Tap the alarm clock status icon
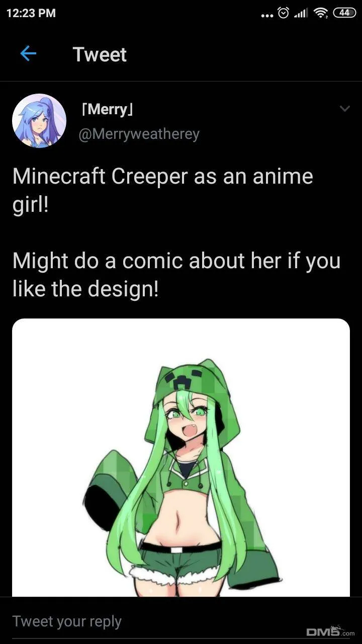Viewport: 362px width, 644px height. coord(283,13)
